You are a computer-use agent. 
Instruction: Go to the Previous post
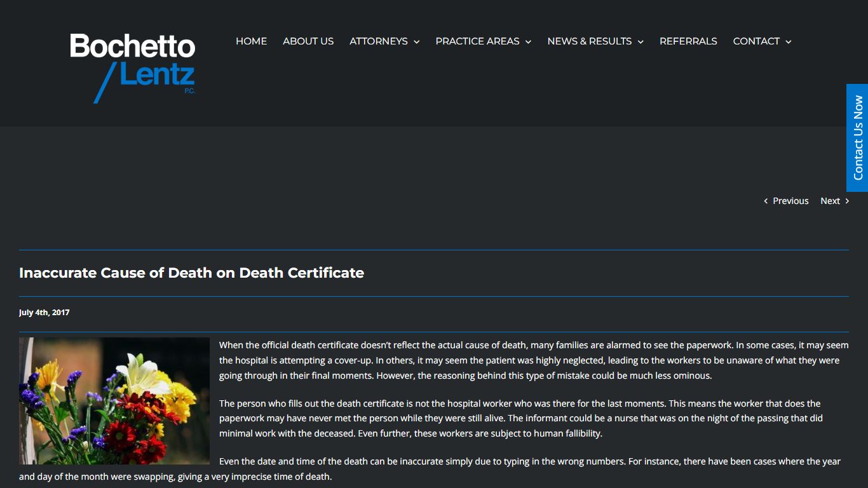[790, 201]
